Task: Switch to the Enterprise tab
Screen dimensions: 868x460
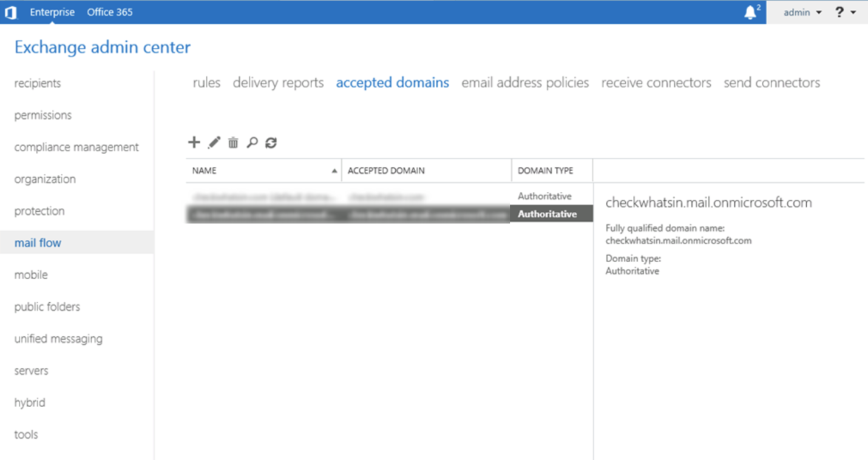Action: coord(52,12)
